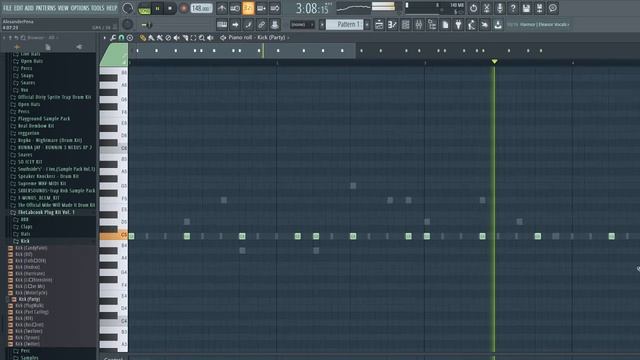Viewport: 640px width, 360px height.
Task: Toggle wait for input to start
Action: (x=235, y=8)
